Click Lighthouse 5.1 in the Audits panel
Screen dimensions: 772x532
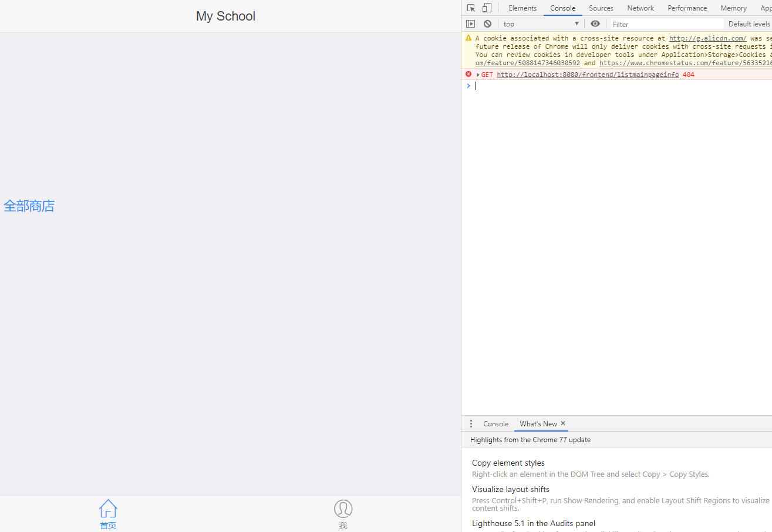534,523
